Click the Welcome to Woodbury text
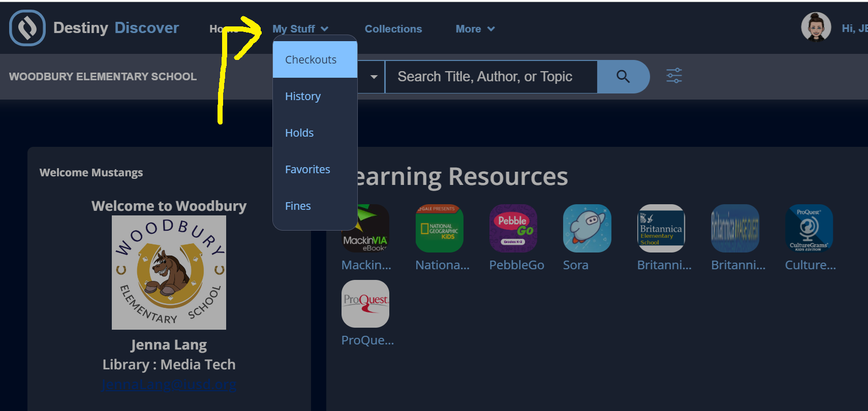This screenshot has height=411, width=868. [169, 206]
